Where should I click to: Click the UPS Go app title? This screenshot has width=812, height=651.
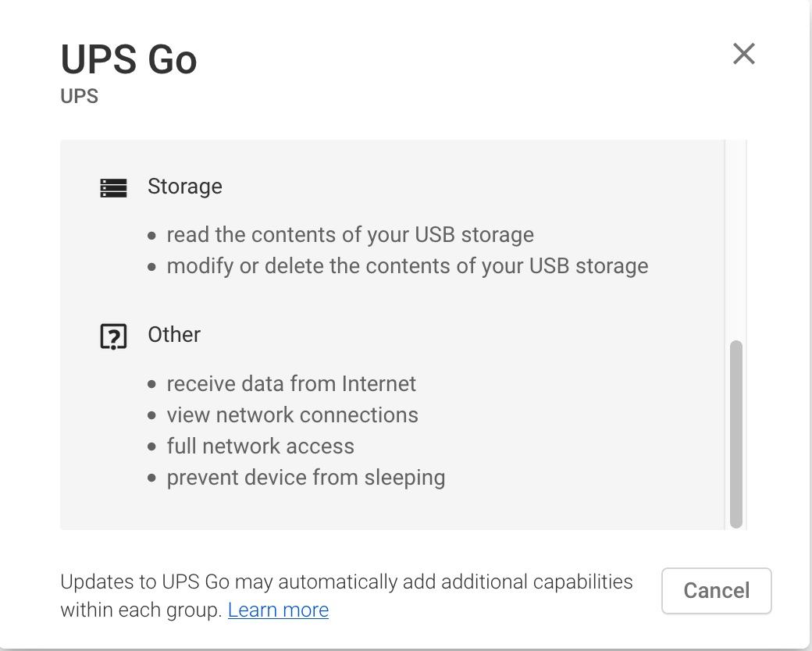pos(129,59)
